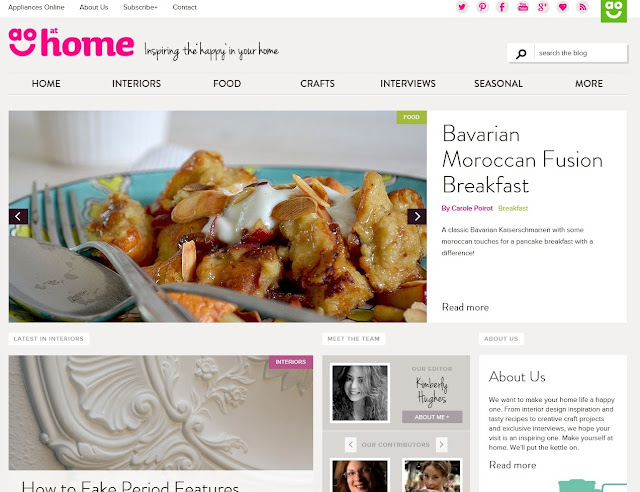This screenshot has width=640, height=492.
Task: Show previous contributors with left chevron
Action: pos(351,444)
